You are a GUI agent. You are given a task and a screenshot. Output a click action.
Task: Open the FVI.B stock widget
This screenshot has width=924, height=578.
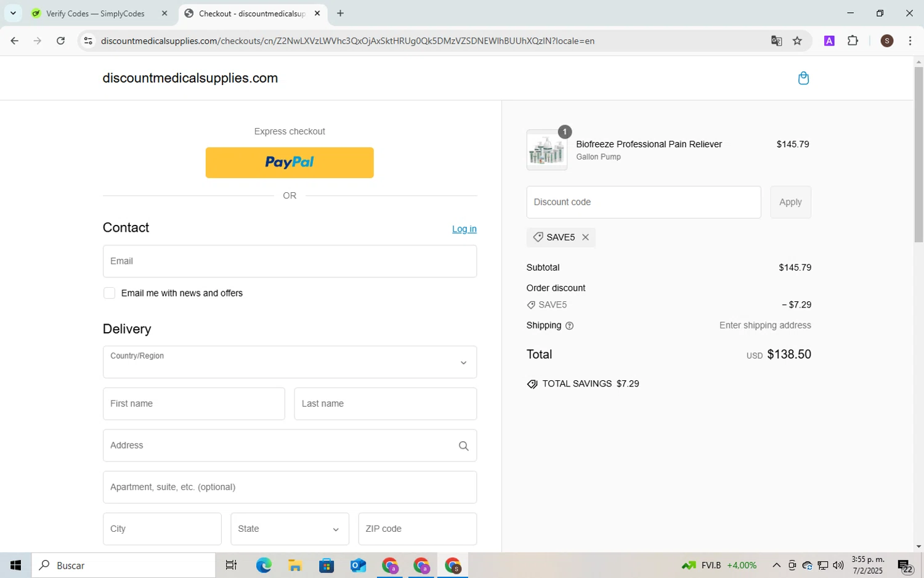tap(719, 566)
